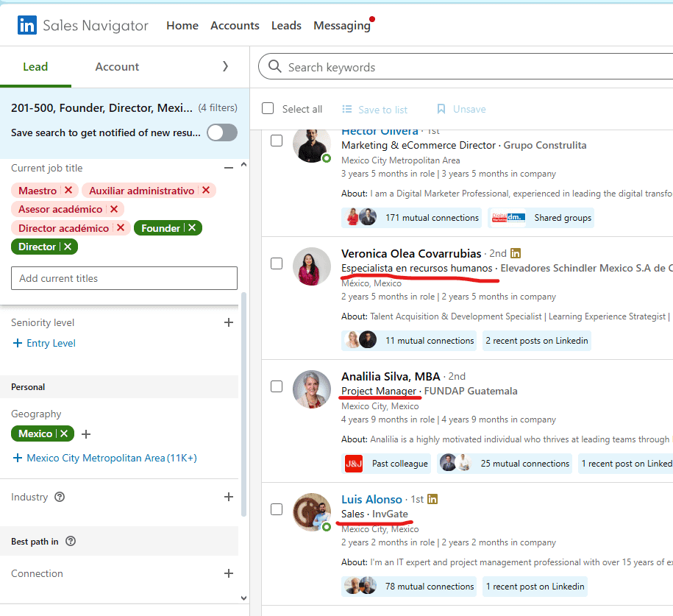Screen dimensions: 673x616
Task: Select Veronica Olea Covarrubias's checkbox
Action: (x=277, y=263)
